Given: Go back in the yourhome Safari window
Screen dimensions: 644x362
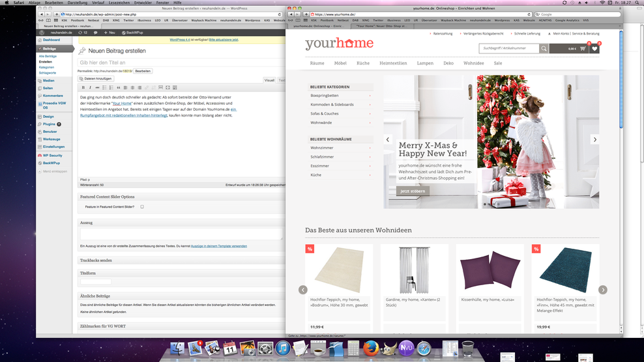Looking at the screenshot, I should pyautogui.click(x=291, y=14).
